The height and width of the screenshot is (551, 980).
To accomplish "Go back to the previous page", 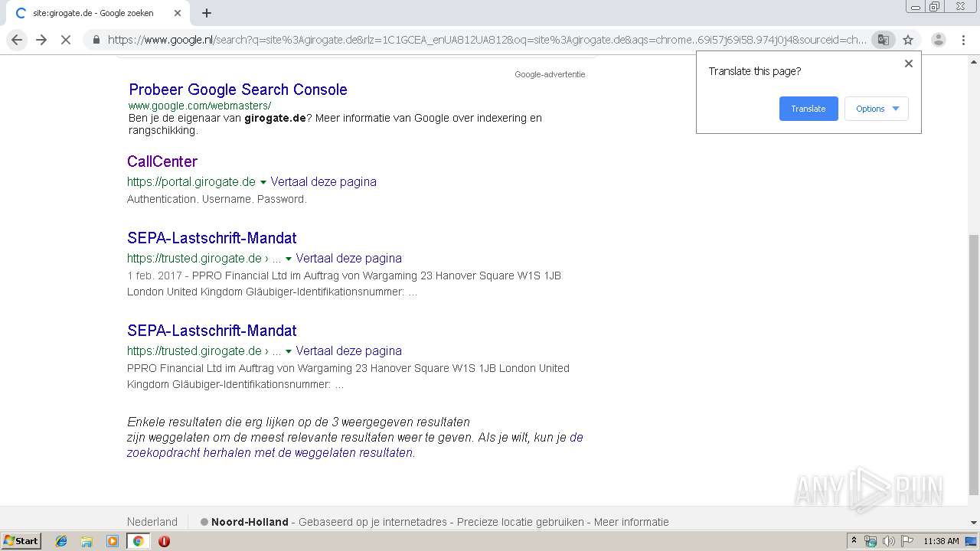I will [17, 40].
